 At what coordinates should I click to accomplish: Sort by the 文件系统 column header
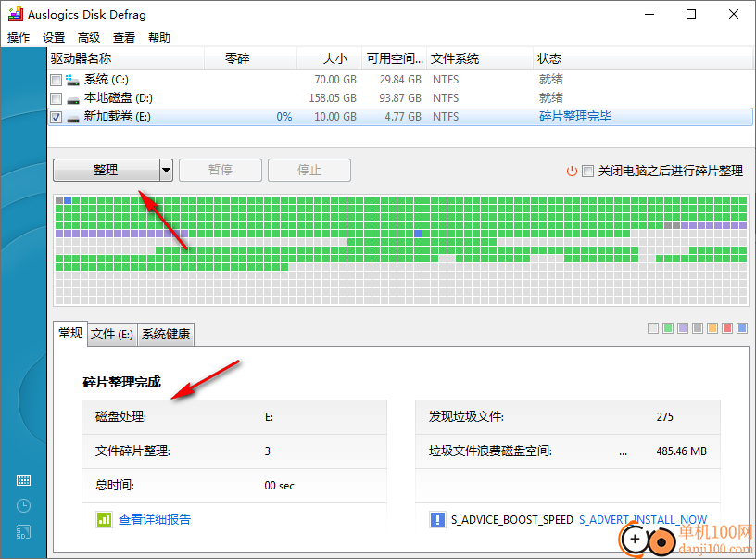click(480, 58)
